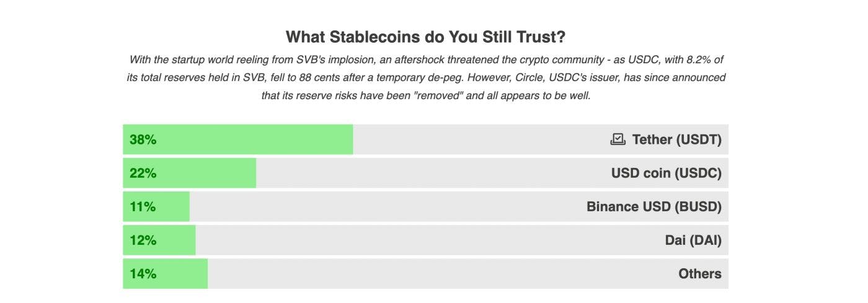Click the italic poll description paragraph
This screenshot has height=303, width=868.
(x=425, y=78)
